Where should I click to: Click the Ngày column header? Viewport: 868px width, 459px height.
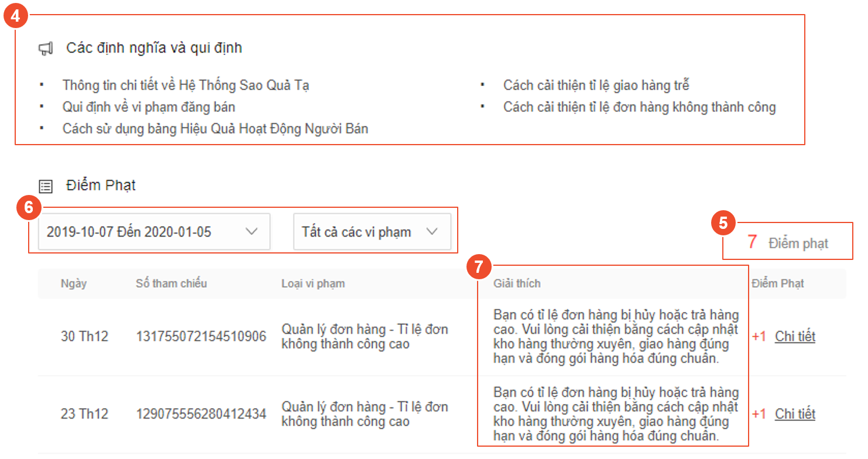coord(74,283)
